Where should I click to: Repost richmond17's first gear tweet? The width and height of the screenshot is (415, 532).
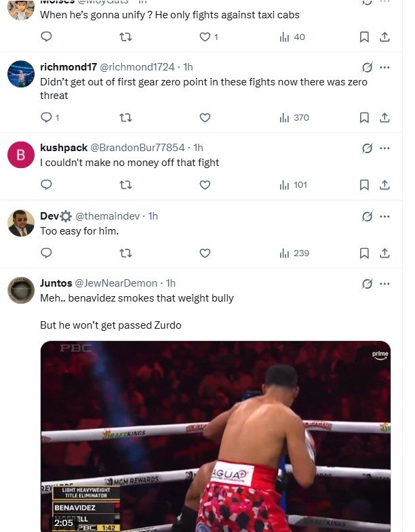[x=125, y=118]
